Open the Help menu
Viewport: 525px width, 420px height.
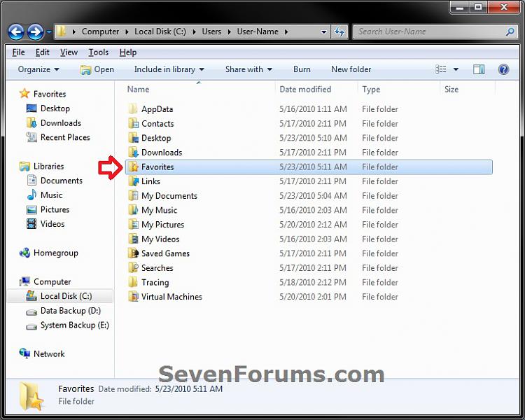pyautogui.click(x=128, y=52)
